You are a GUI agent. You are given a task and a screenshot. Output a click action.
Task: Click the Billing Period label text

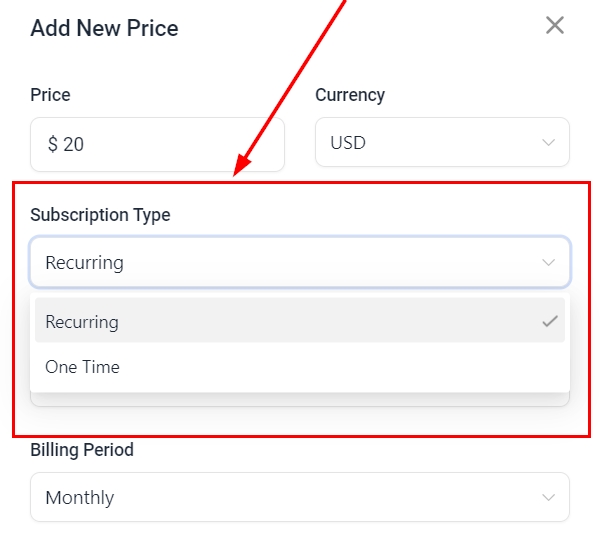(82, 450)
